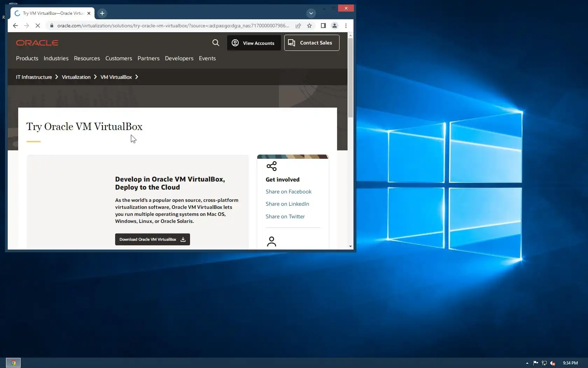Open the Events menu
The width and height of the screenshot is (588, 368).
point(207,58)
